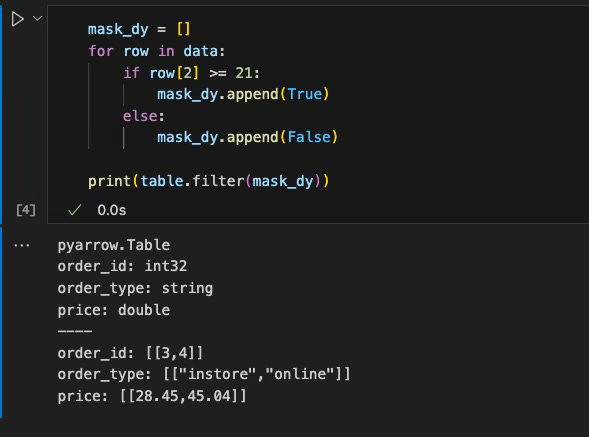Click the 0.0s execution time
Viewport: 589px width, 437px height.
coord(112,210)
